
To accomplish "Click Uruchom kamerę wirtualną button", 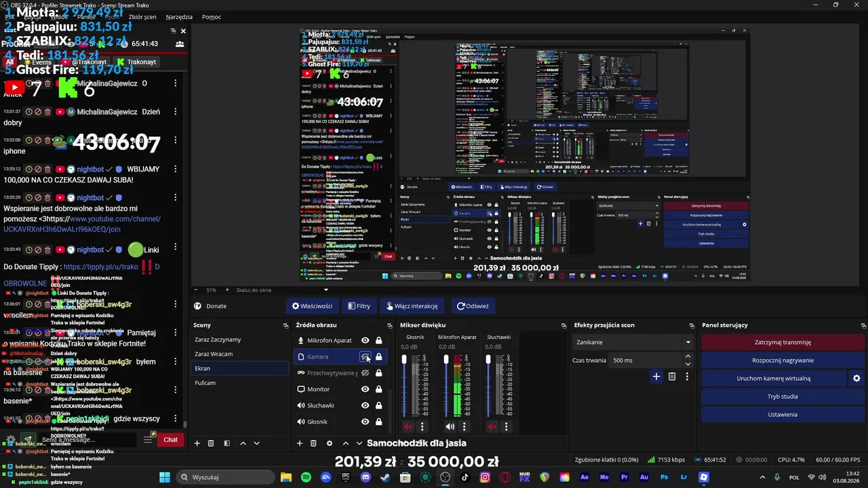I will point(774,378).
